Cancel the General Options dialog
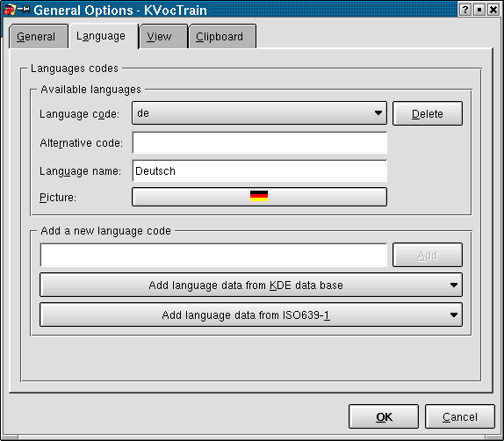 [460, 416]
